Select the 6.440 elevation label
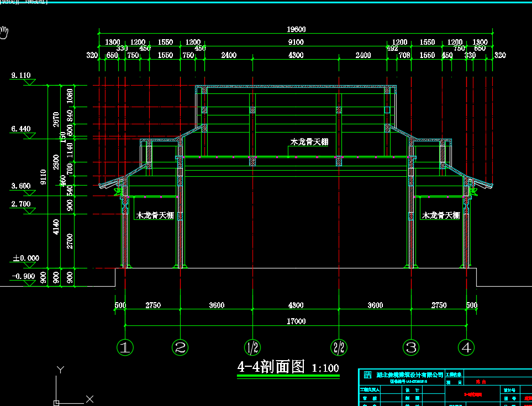The image size is (532, 406). 21,129
